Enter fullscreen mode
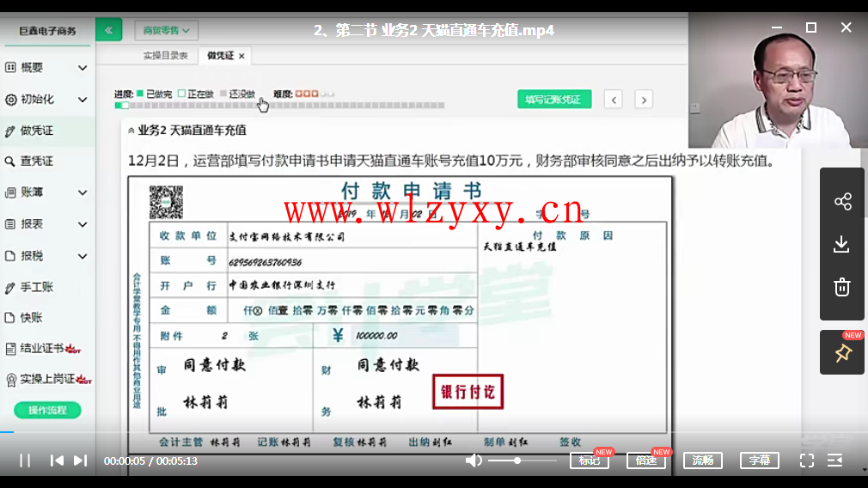 [x=807, y=461]
